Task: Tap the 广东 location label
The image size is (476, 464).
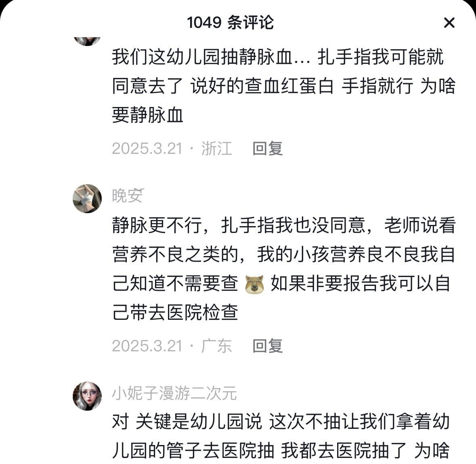Action: click(216, 346)
